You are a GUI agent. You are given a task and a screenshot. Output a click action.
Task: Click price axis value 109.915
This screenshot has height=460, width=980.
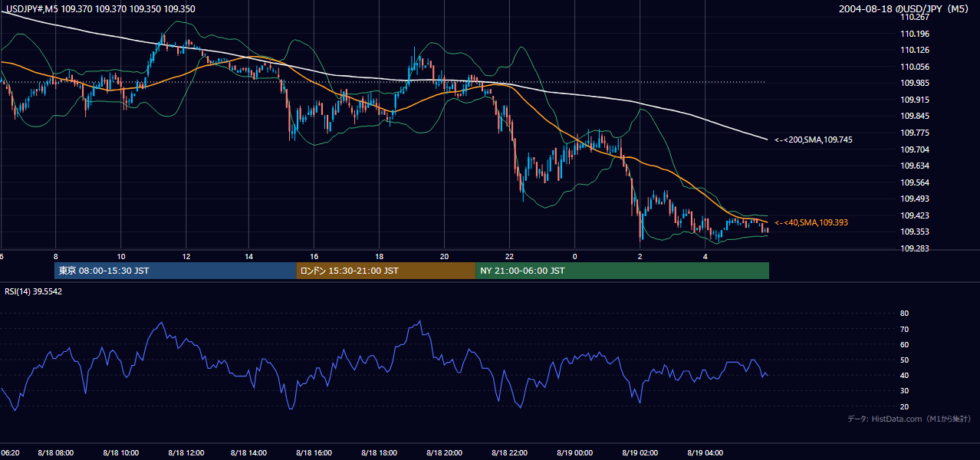916,100
